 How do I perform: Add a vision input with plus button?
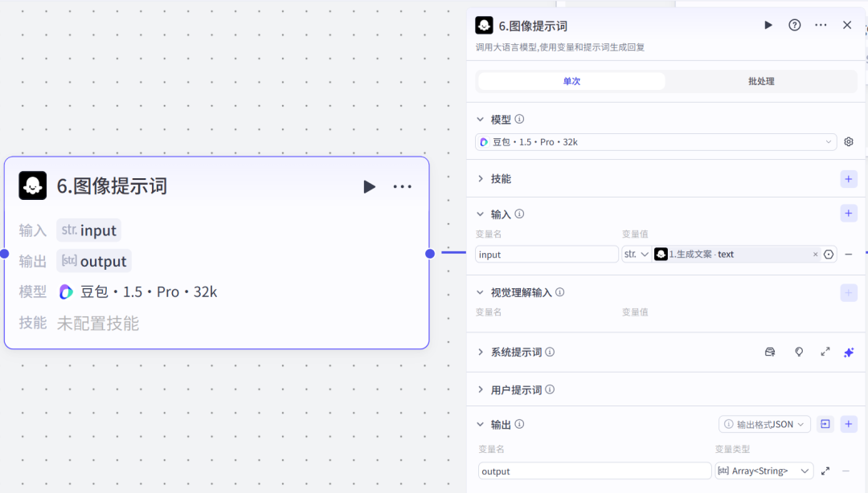[x=849, y=293]
